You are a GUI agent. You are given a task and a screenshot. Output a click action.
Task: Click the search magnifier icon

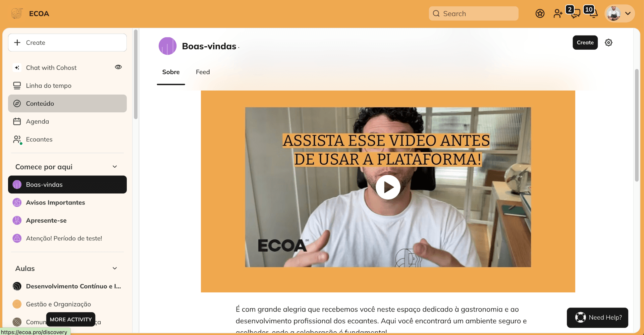click(x=436, y=13)
